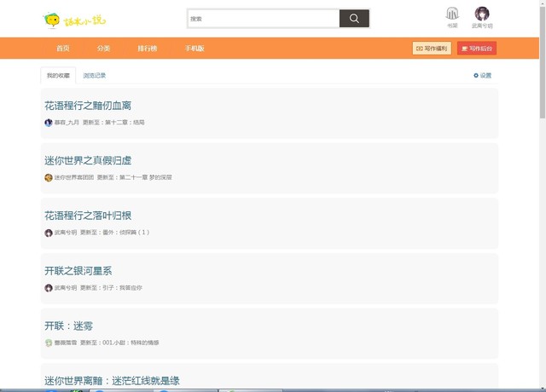546x392 pixels.
Task: Click the 写作福利 button
Action: coord(432,49)
